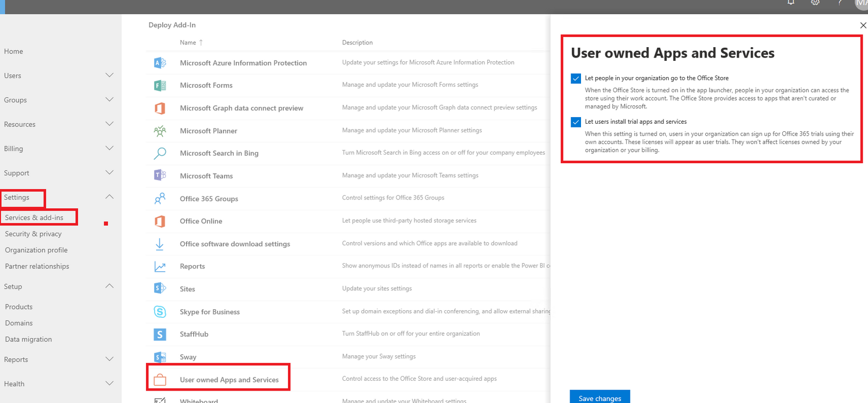Uncheck Let people go to the Office Store

click(576, 79)
